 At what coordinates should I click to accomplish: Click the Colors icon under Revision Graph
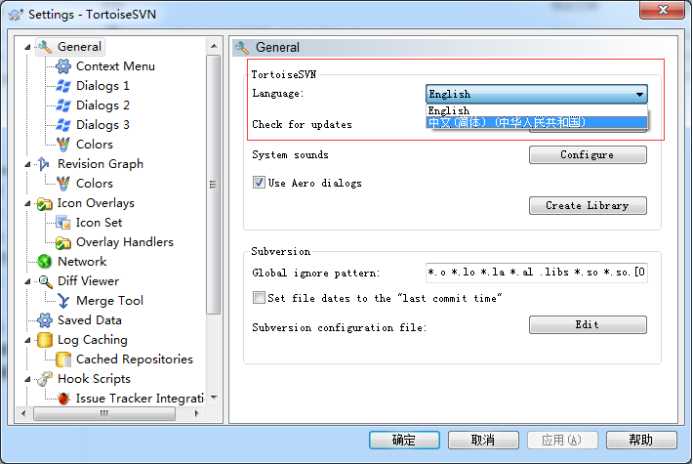click(63, 183)
